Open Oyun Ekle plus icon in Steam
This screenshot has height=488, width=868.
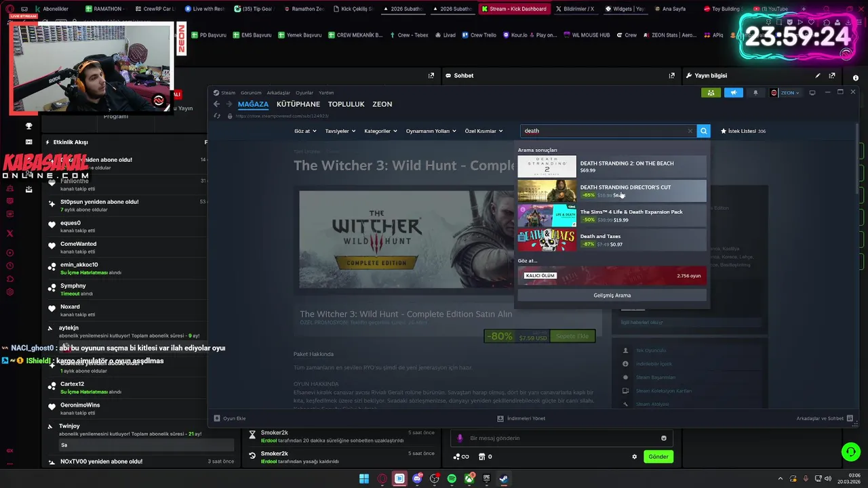[217, 418]
